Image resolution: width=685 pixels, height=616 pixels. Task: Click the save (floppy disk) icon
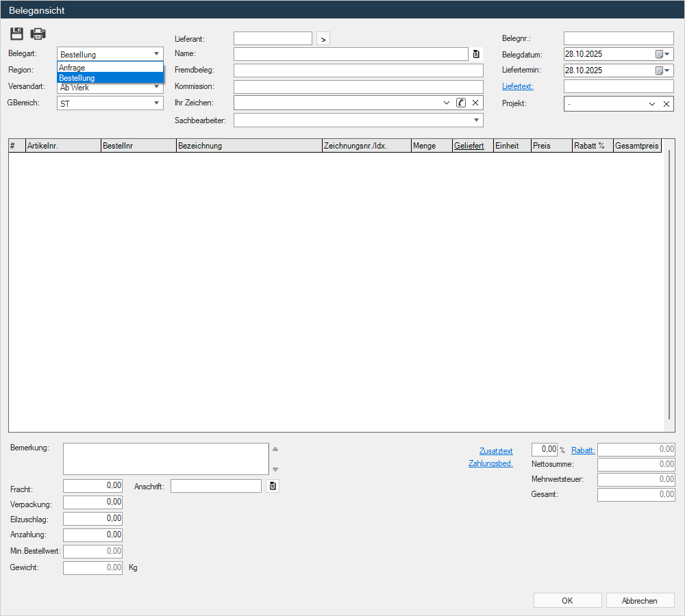coord(16,34)
